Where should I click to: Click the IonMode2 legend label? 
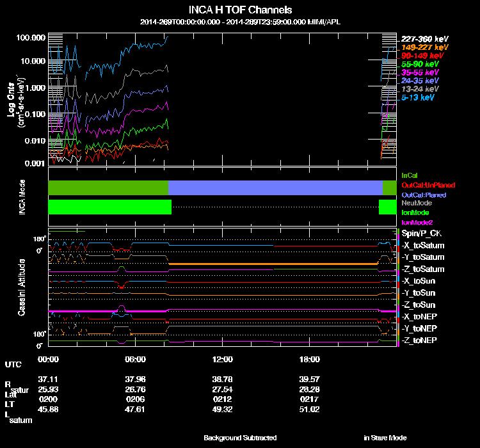417,222
